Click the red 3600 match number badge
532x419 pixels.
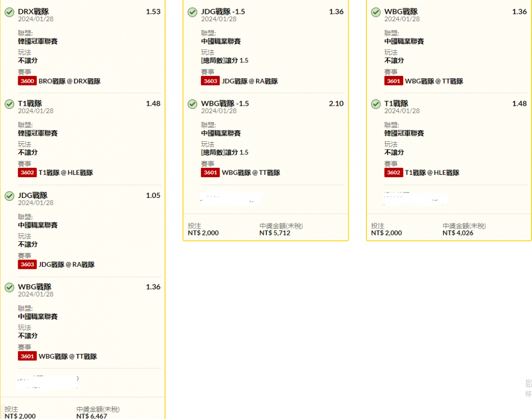[27, 81]
